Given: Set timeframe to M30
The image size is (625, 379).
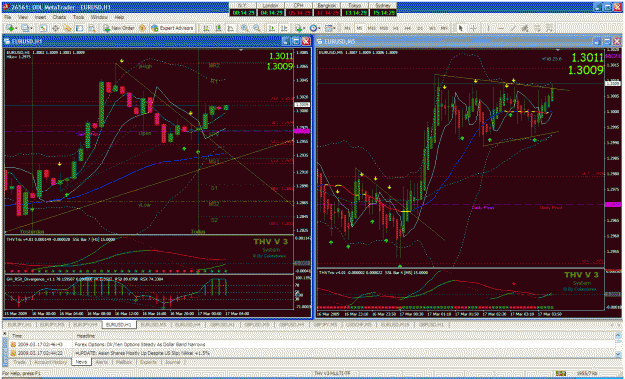Looking at the screenshot, I should pyautogui.click(x=384, y=28).
